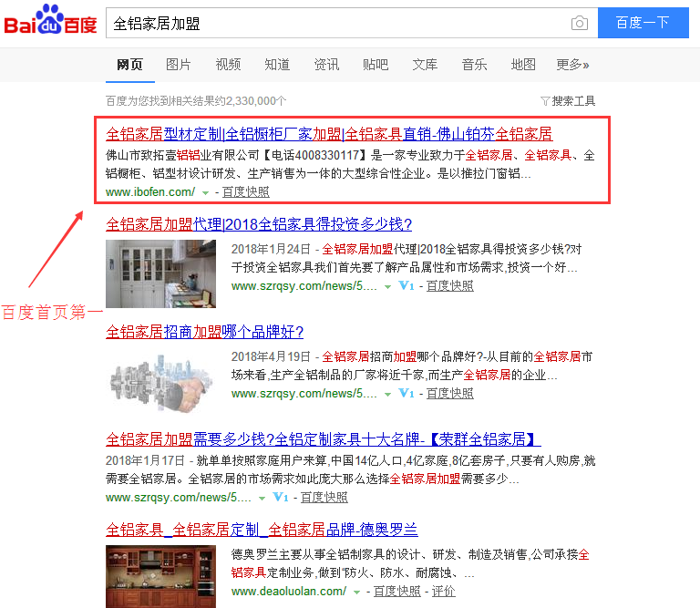Click the camera image search icon
The height and width of the screenshot is (608, 700).
pyautogui.click(x=579, y=23)
